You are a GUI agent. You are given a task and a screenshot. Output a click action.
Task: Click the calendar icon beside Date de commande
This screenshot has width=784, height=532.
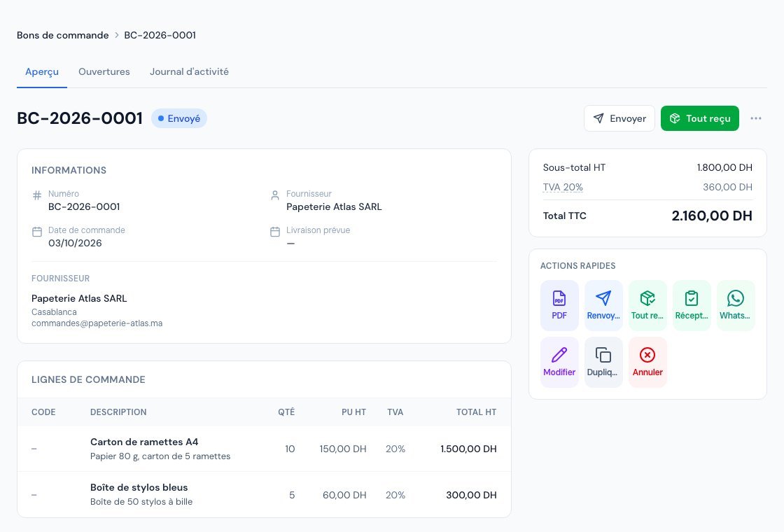(37, 232)
